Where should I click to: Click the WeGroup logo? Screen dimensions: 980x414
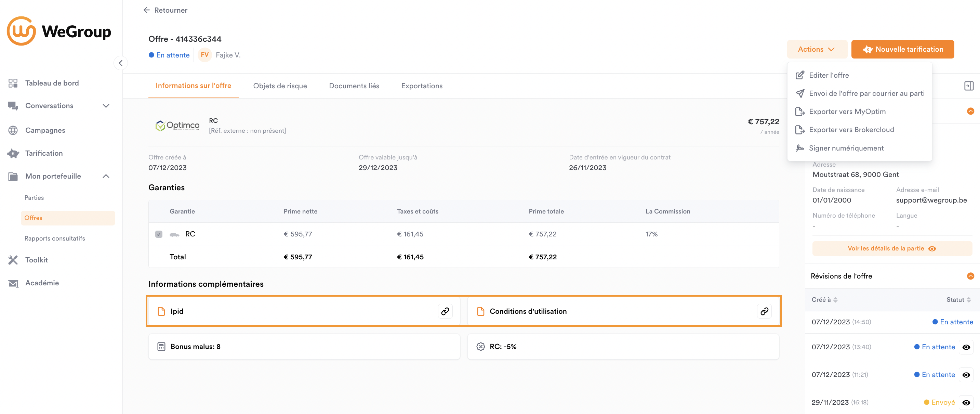[x=59, y=31]
